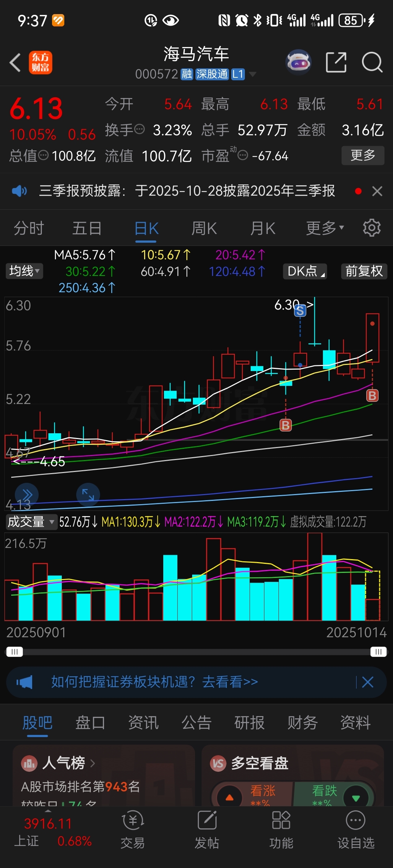Viewport: 393px width, 868px height.
Task: Vote 看跌 down arrow button
Action: [x=356, y=797]
